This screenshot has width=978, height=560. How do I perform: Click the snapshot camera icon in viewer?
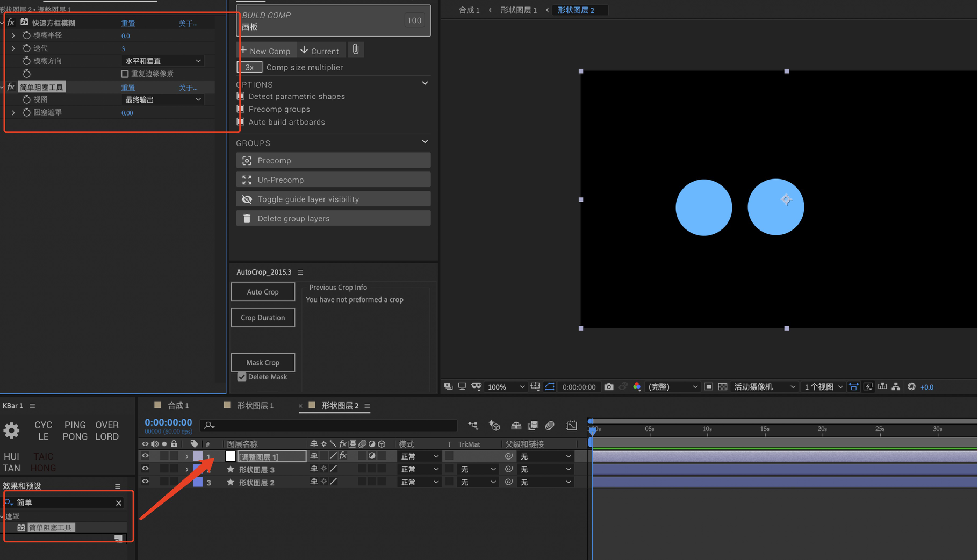(608, 387)
